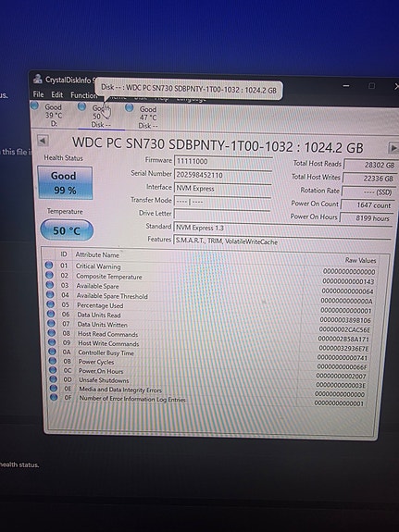Viewport: 399px width, 532px height.
Task: Select the D: drive tab at 39 °C
Action: coord(54,115)
